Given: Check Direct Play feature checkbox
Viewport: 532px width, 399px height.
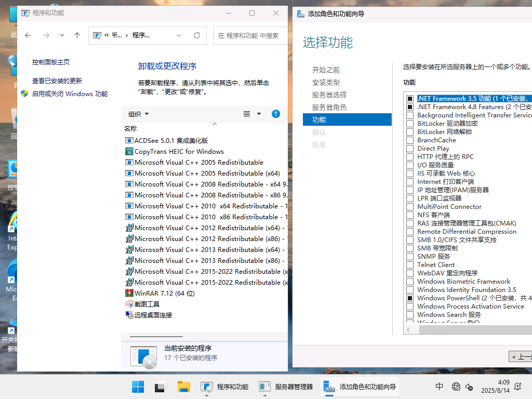Looking at the screenshot, I should point(410,149).
